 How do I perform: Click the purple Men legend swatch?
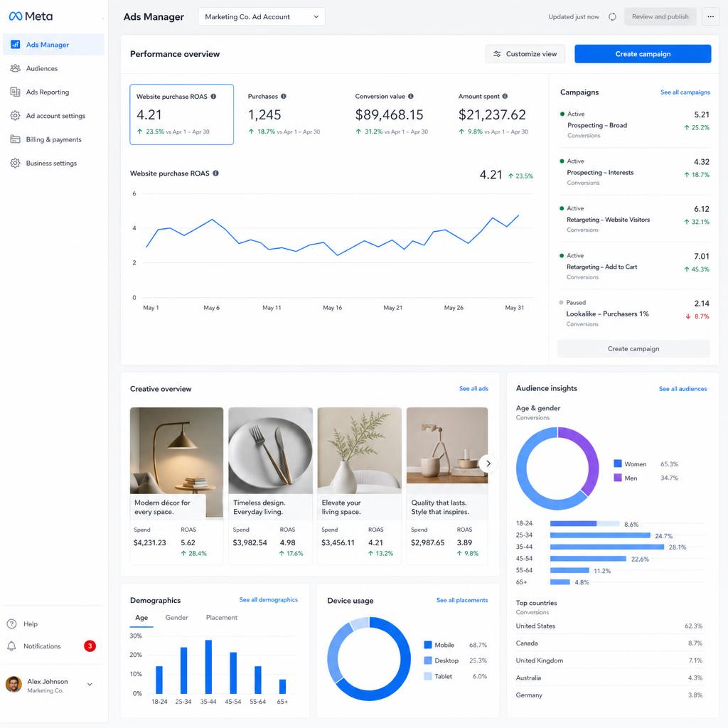point(618,477)
